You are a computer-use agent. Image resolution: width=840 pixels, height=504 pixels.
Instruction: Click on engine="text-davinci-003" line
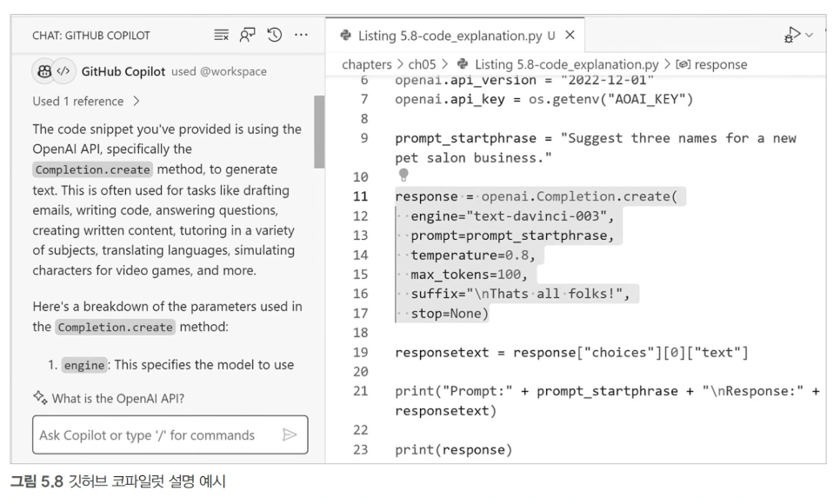(512, 216)
